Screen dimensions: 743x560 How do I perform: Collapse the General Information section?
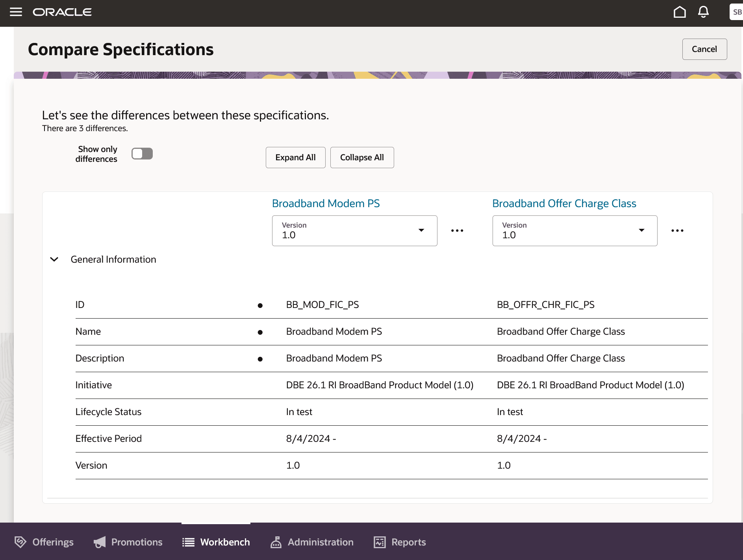54,260
